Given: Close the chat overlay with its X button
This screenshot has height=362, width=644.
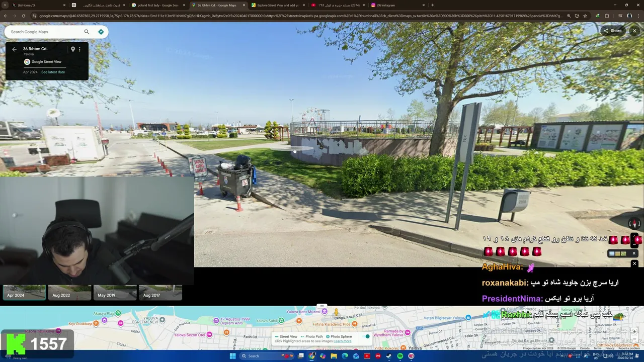Looking at the screenshot, I should pos(634,263).
